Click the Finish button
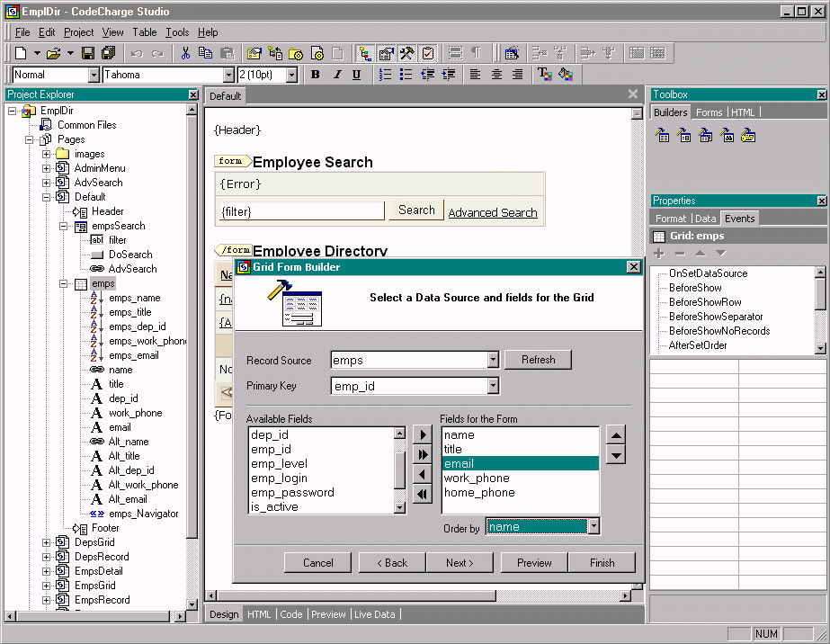 click(x=602, y=562)
